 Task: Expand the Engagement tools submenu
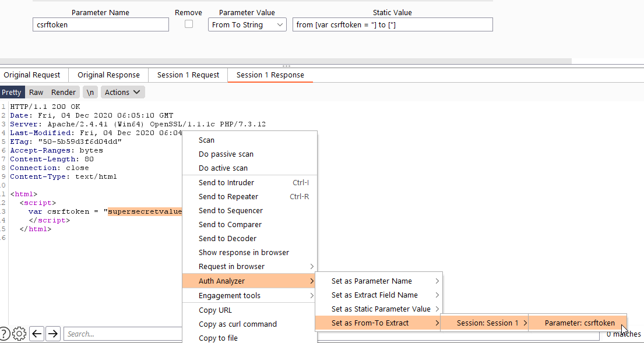coord(249,295)
